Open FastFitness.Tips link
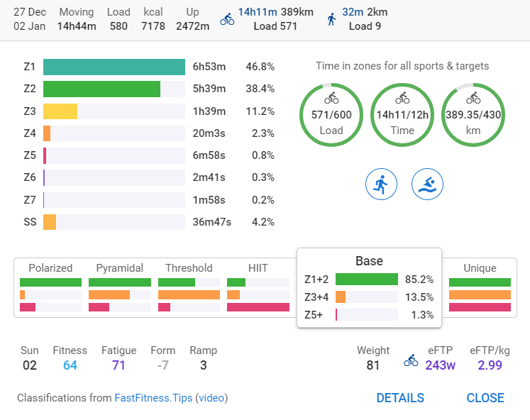The image size is (530, 420). click(153, 398)
